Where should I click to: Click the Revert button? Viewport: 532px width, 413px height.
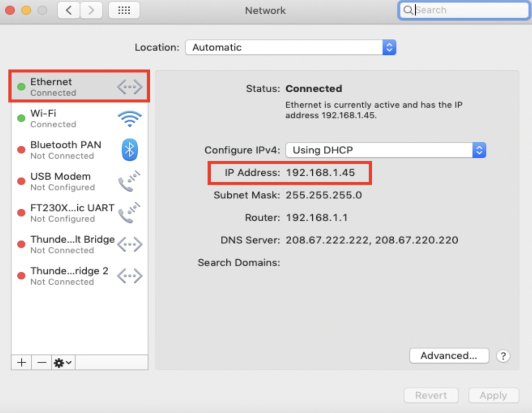(x=431, y=395)
